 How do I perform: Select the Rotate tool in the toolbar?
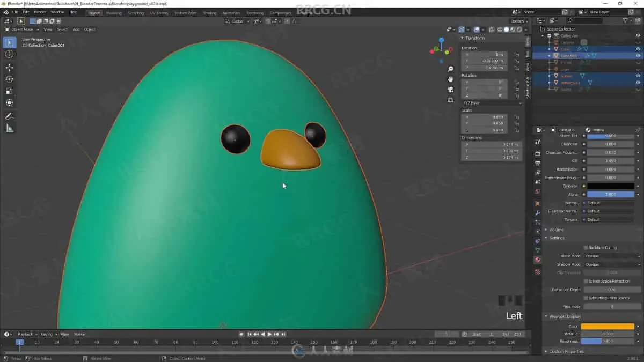click(x=9, y=79)
